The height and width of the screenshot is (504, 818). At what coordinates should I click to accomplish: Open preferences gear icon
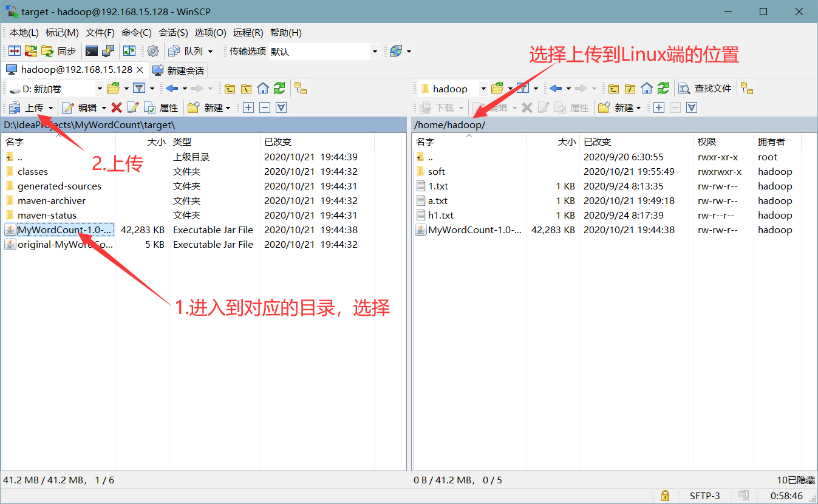coord(153,52)
